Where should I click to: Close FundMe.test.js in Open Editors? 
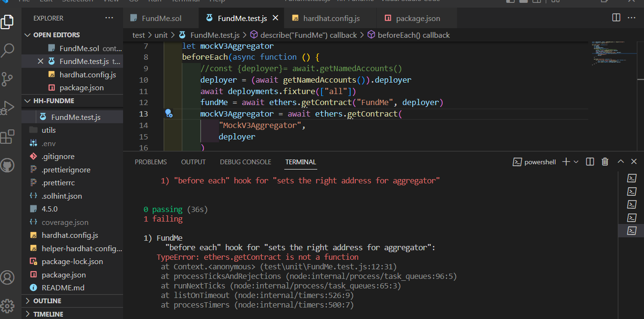[40, 61]
